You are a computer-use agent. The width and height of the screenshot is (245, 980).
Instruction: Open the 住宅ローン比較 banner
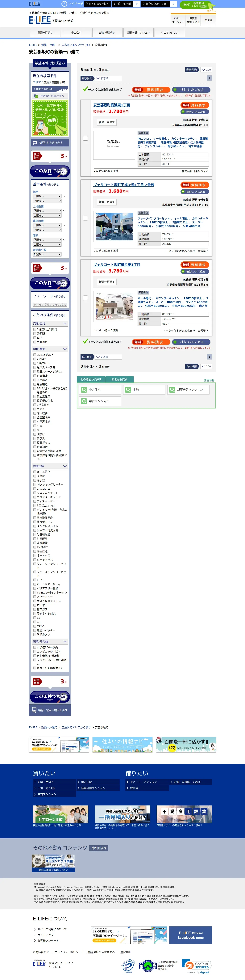click(61, 814)
